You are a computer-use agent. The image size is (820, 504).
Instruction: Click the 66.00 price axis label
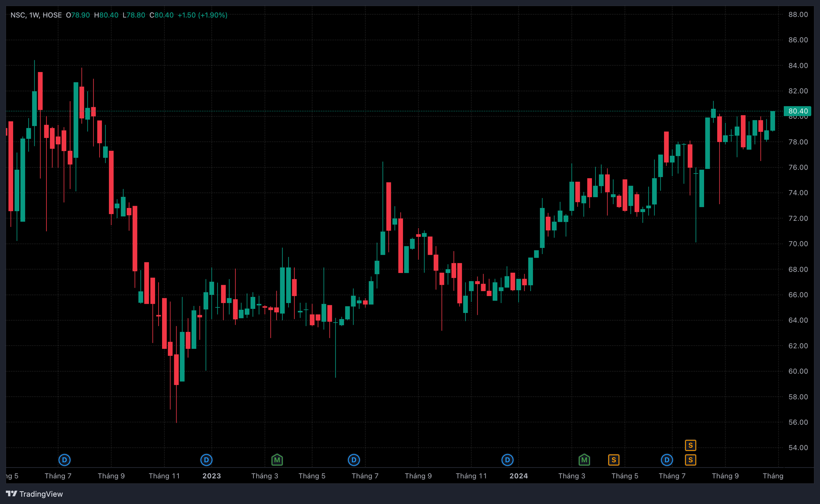click(x=798, y=294)
